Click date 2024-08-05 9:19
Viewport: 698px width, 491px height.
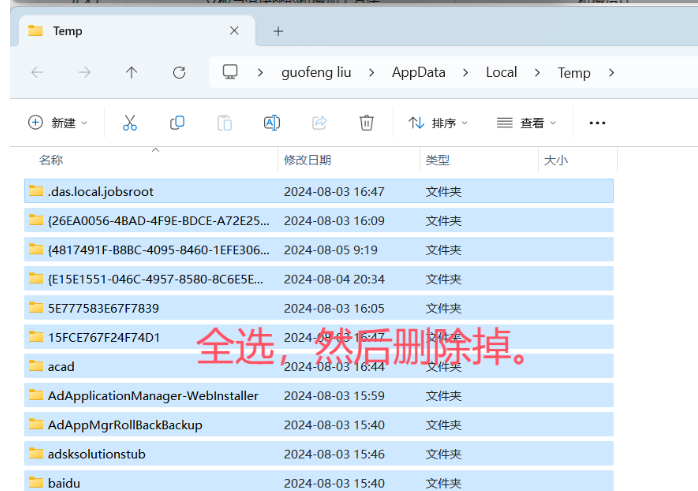(330, 250)
